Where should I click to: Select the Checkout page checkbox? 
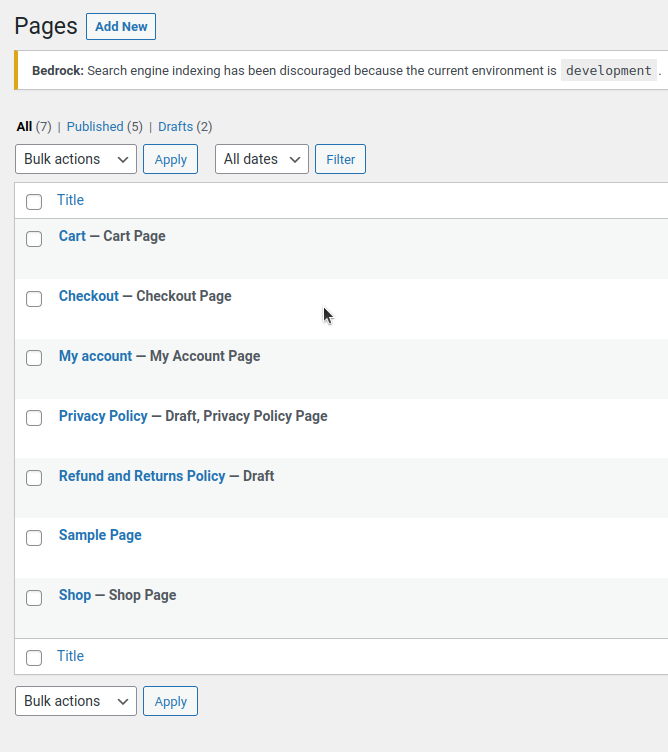point(34,298)
